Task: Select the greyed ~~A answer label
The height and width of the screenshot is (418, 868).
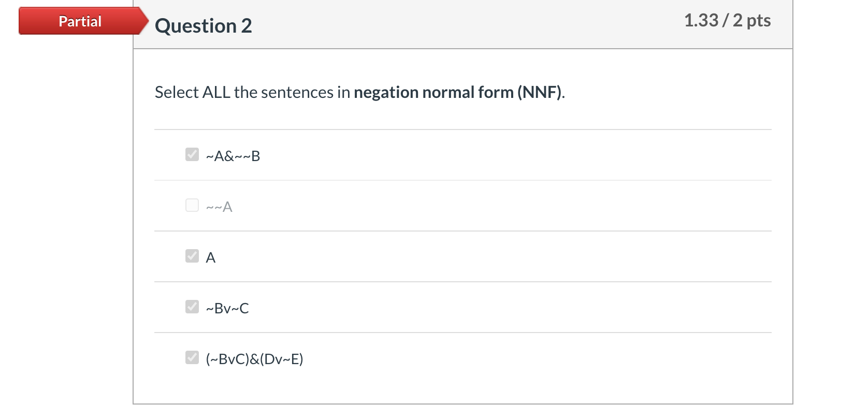Action: pyautogui.click(x=219, y=207)
